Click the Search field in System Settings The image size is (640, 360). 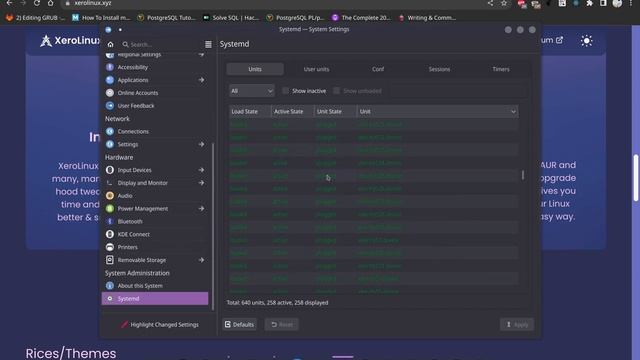tap(160, 44)
